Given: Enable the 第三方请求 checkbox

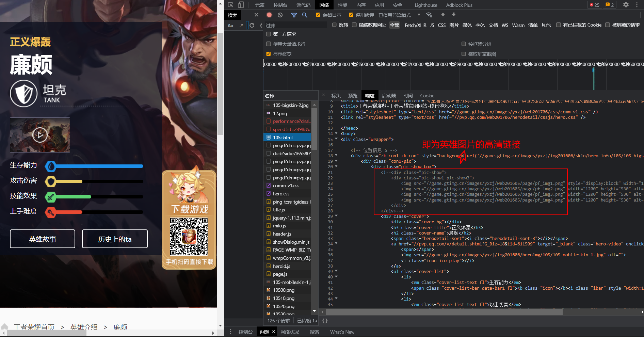Looking at the screenshot, I should click(268, 34).
